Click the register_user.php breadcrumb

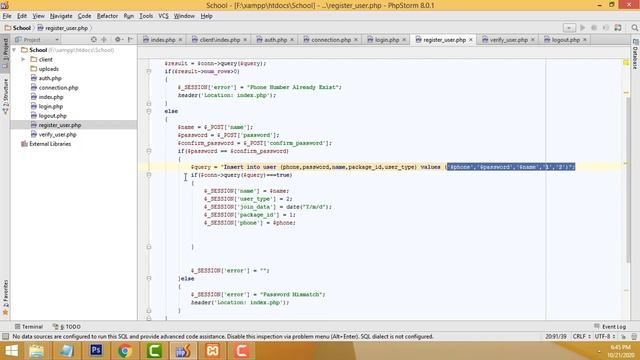pos(62,28)
